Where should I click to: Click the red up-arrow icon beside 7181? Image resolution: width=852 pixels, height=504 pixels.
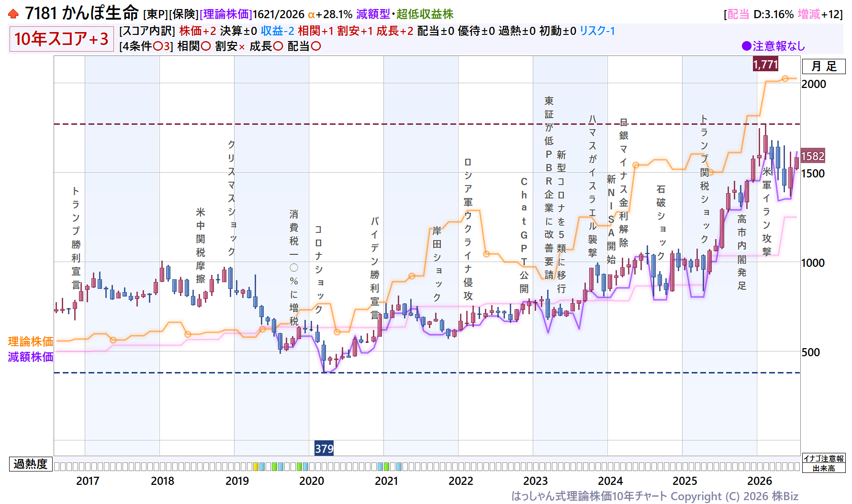[x=13, y=14]
